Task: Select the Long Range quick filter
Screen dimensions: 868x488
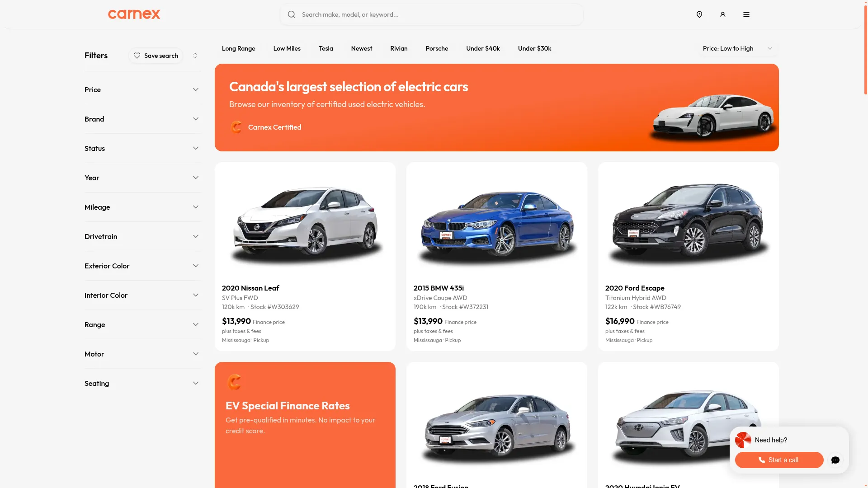Action: pyautogui.click(x=238, y=48)
